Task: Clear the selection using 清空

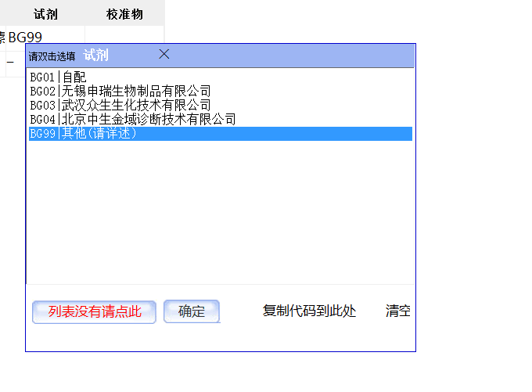Action: tap(397, 311)
